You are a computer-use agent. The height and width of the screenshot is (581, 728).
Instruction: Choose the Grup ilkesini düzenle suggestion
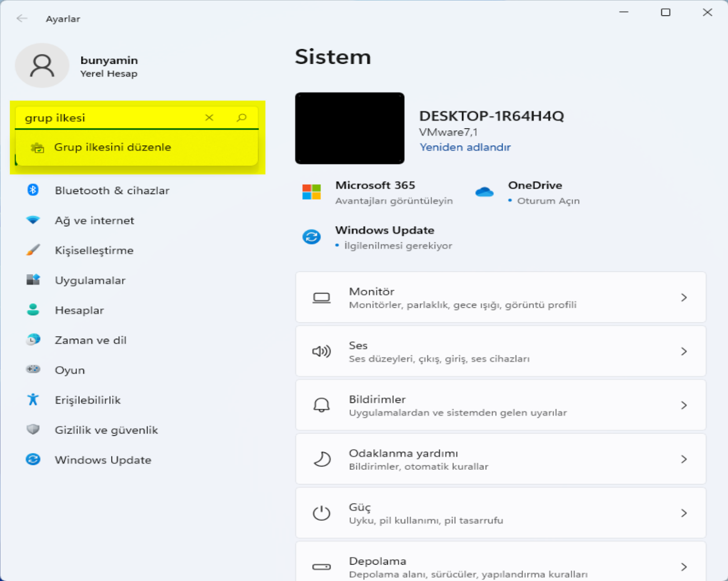(136, 148)
